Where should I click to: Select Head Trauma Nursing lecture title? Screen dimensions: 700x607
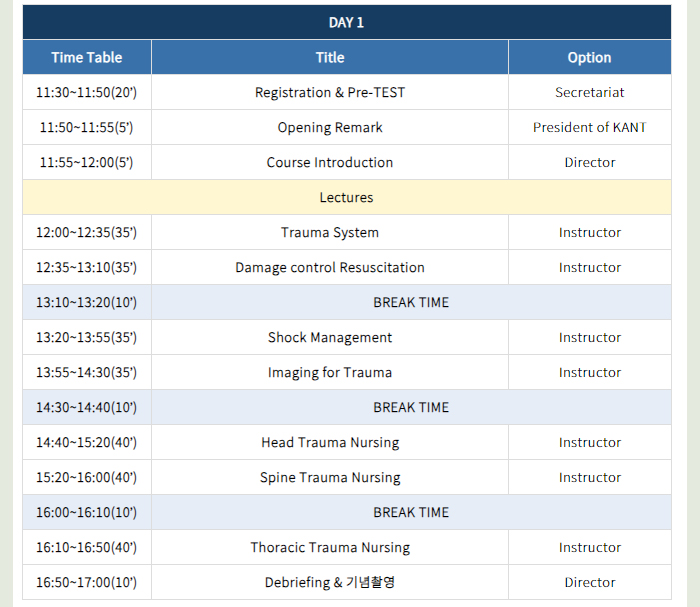(x=330, y=442)
